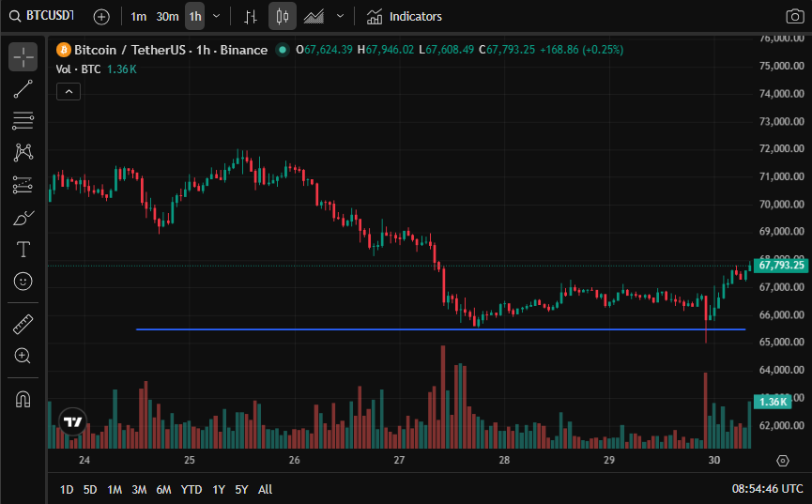Open the BTCUSDT symbol search
This screenshot has height=504, width=812.
[41, 16]
